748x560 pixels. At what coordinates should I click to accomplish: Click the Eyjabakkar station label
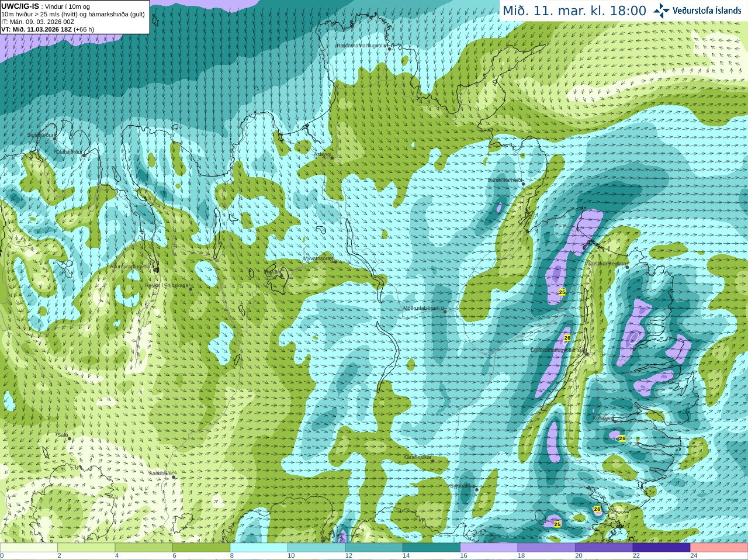click(x=463, y=486)
